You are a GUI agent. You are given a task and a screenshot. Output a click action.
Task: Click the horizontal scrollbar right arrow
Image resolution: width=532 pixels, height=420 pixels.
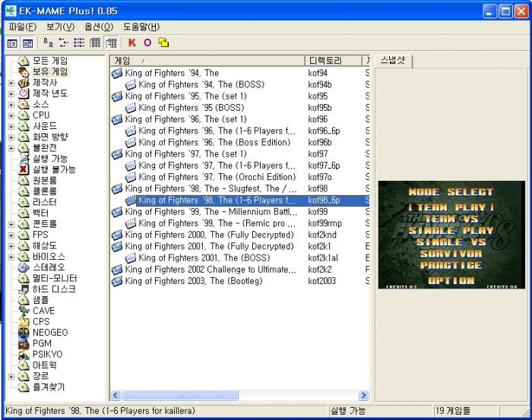(x=364, y=395)
